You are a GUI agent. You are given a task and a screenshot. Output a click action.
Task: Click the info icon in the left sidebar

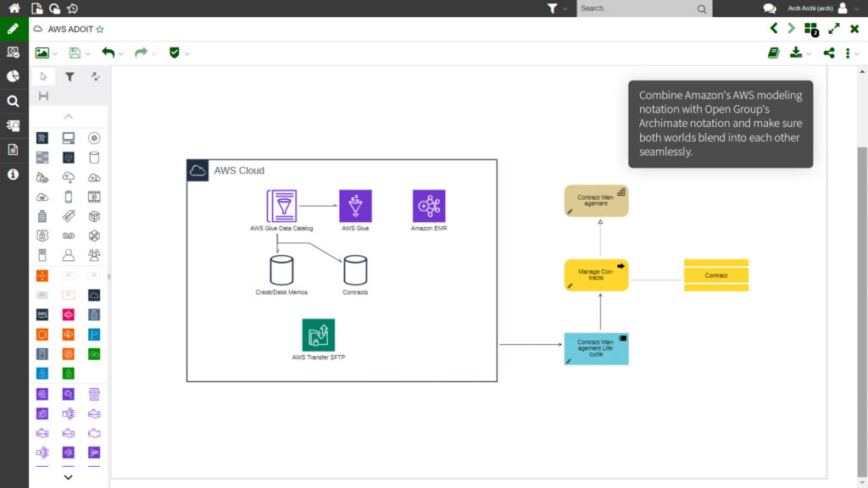[13, 175]
